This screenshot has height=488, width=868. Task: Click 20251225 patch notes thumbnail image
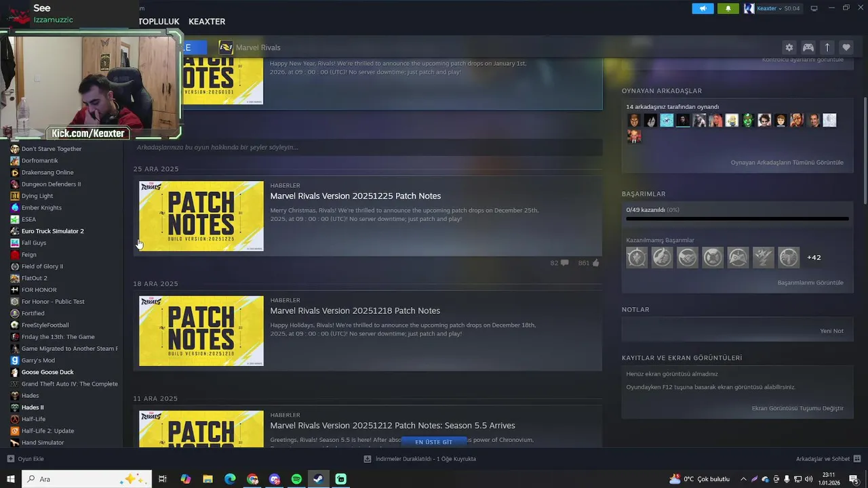tap(201, 216)
